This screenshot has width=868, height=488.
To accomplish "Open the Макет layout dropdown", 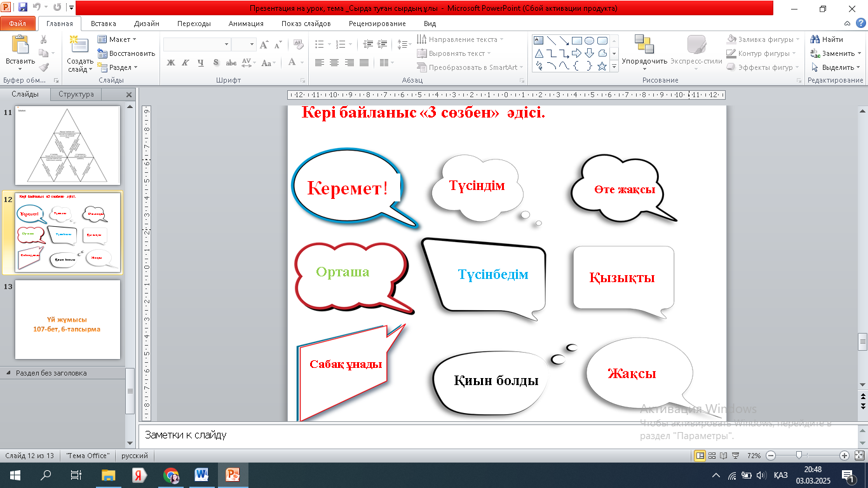I will click(x=118, y=39).
